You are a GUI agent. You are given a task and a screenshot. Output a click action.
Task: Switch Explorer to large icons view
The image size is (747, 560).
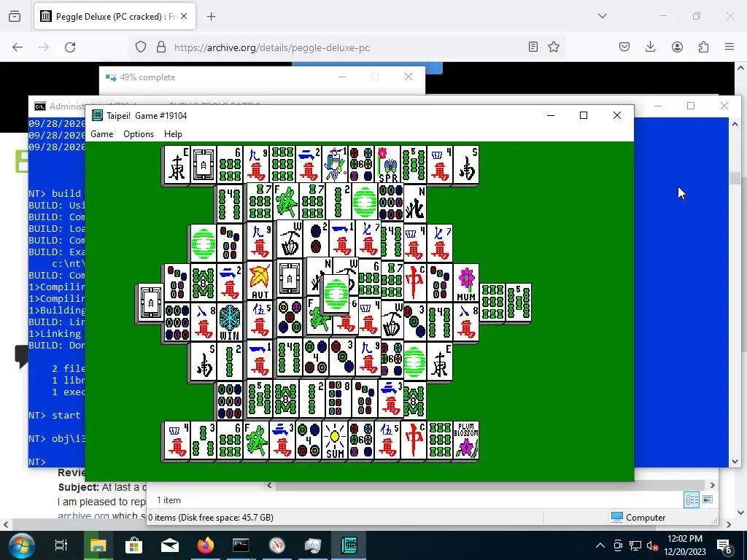tap(708, 499)
